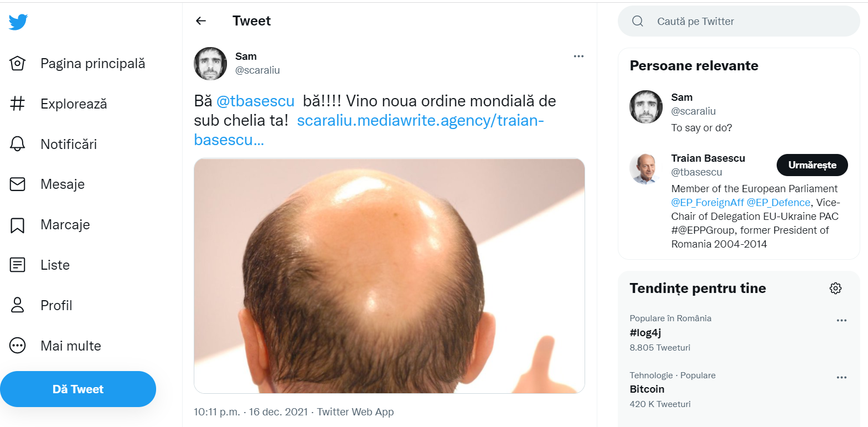Click the Dă Tweet button

78,389
